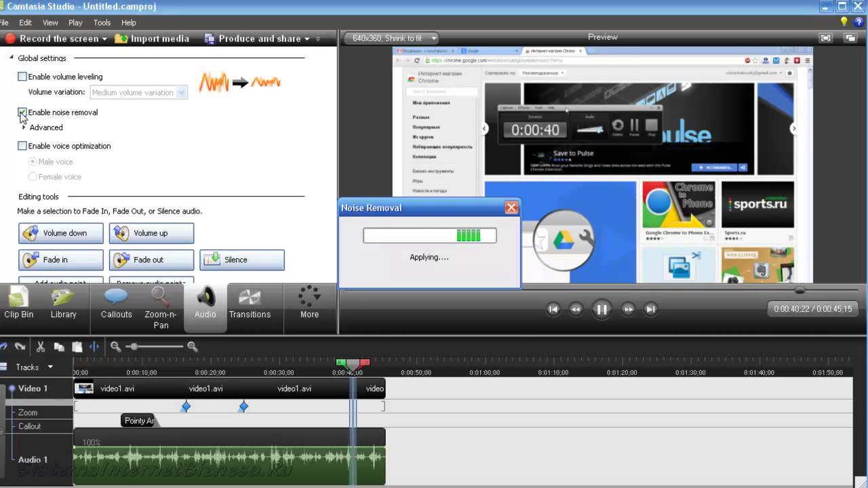Click the Split clip icon
The image size is (868, 488).
coord(94,346)
